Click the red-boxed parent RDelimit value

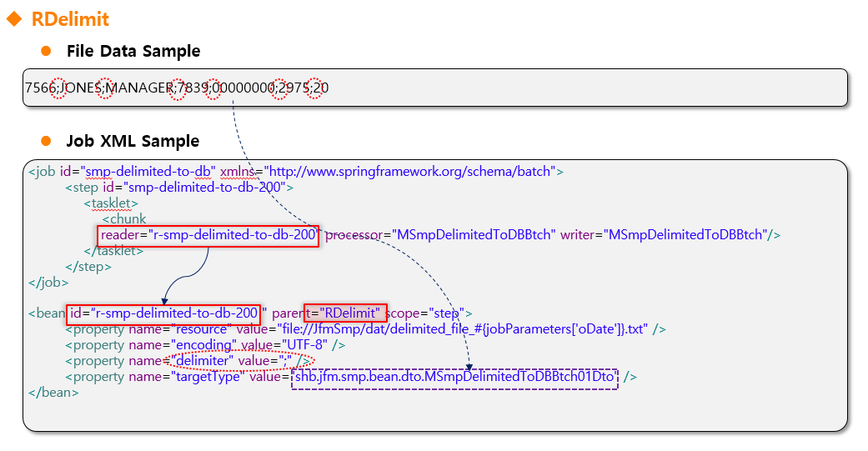[x=345, y=313]
